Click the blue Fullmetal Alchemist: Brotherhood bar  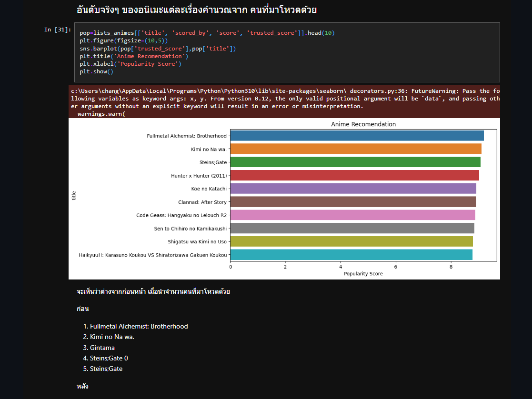357,136
